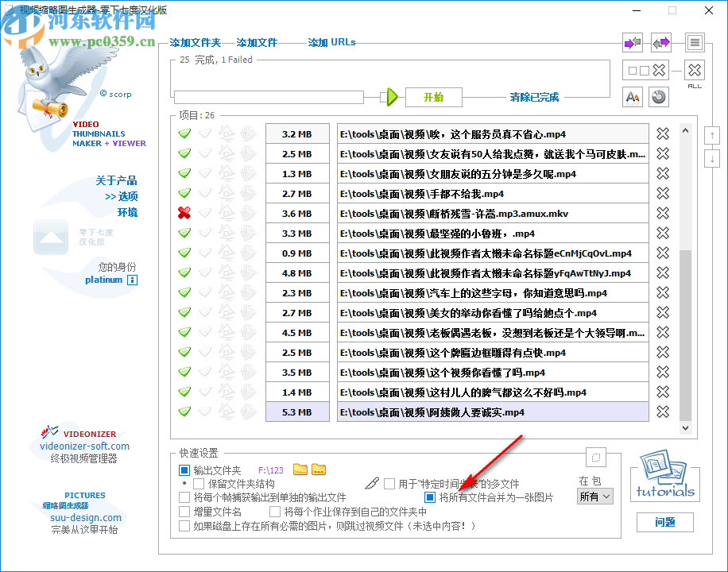Uncheck 将所有文件合并为一张图片
Screen dimensions: 728x572
coord(429,499)
